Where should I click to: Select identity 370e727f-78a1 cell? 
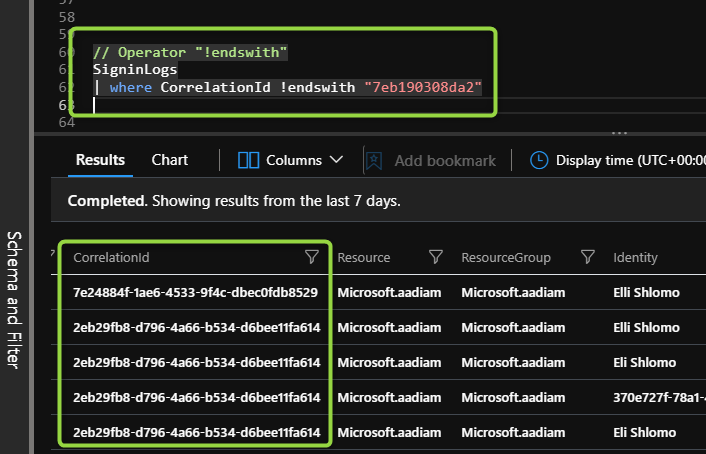pos(659,397)
